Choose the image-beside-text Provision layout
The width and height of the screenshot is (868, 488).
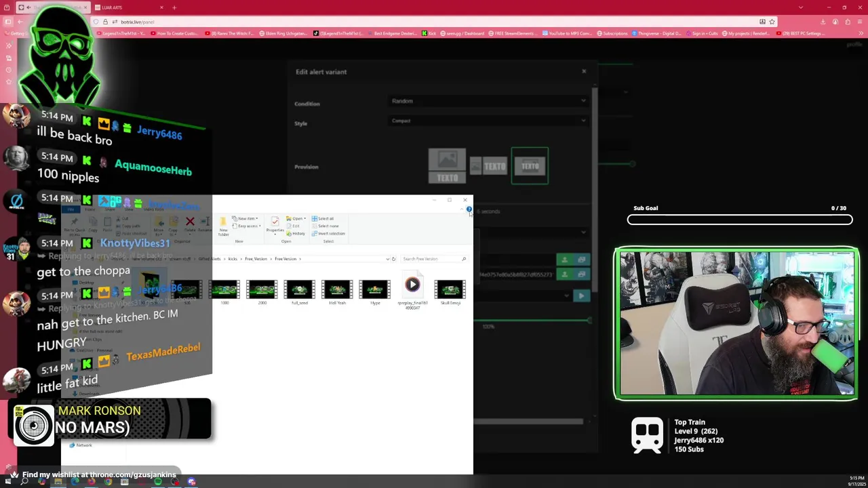488,166
